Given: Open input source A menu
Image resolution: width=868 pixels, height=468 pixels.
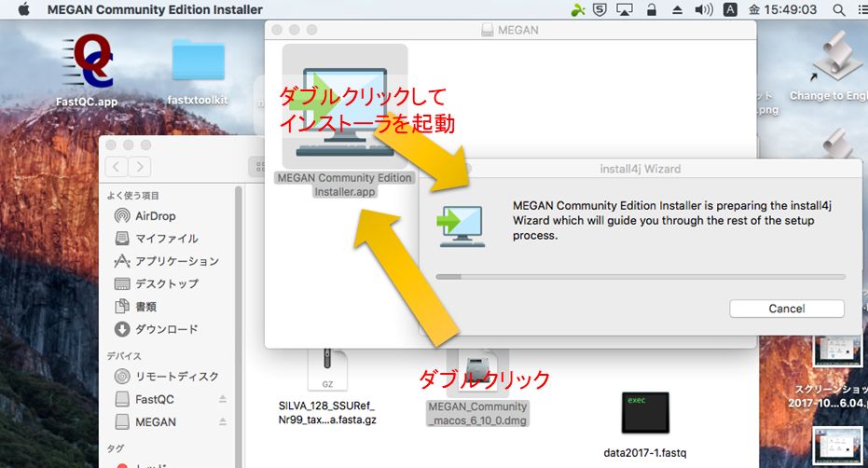Looking at the screenshot, I should click(x=730, y=9).
